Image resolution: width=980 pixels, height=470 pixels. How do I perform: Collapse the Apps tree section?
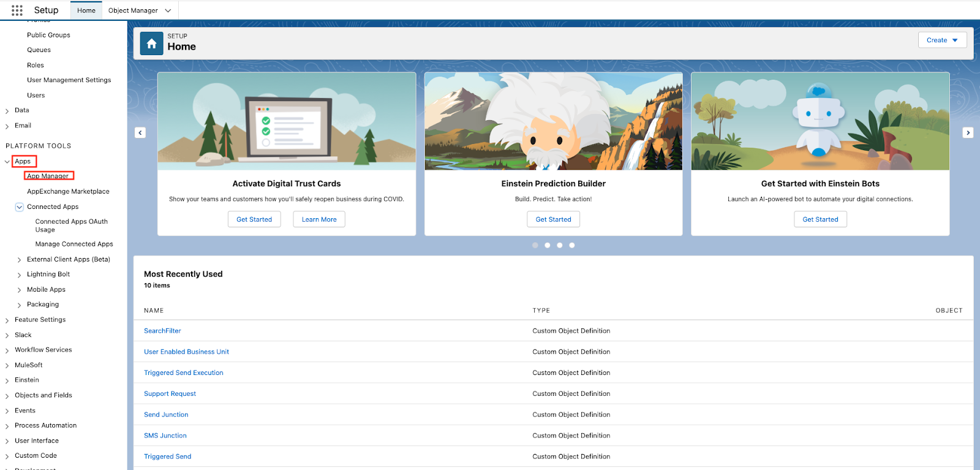click(x=7, y=162)
